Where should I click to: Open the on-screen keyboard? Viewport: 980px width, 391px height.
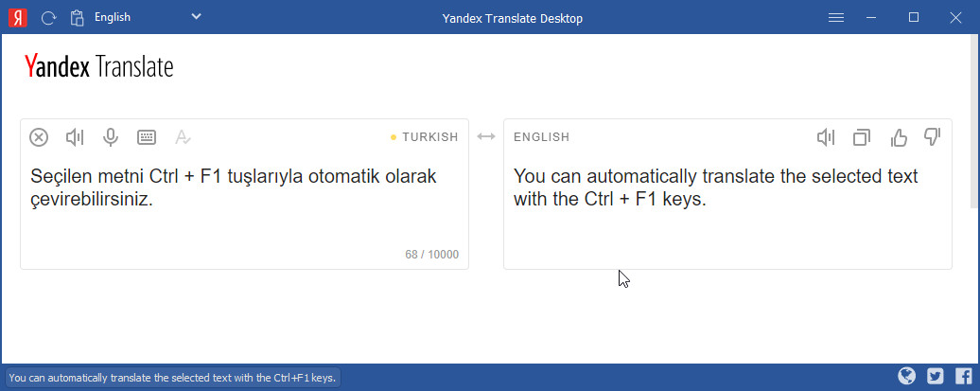(147, 137)
